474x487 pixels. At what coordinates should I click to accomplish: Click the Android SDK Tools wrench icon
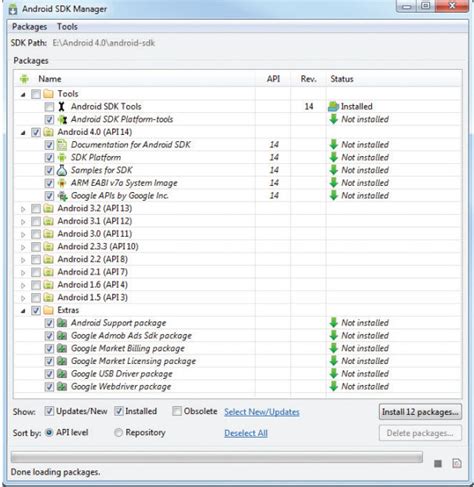point(61,107)
